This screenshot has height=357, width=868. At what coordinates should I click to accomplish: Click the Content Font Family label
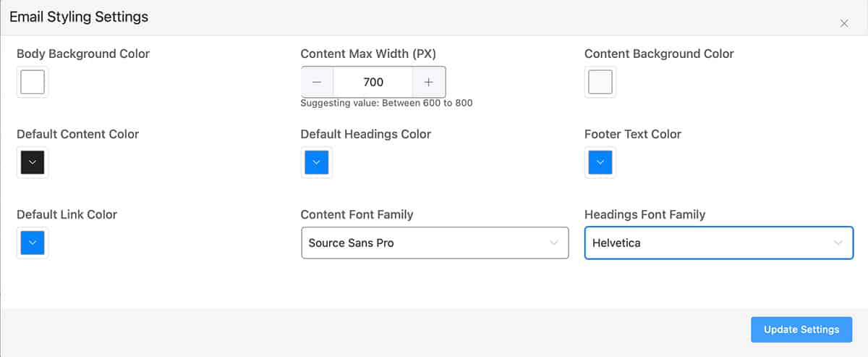pyautogui.click(x=357, y=214)
